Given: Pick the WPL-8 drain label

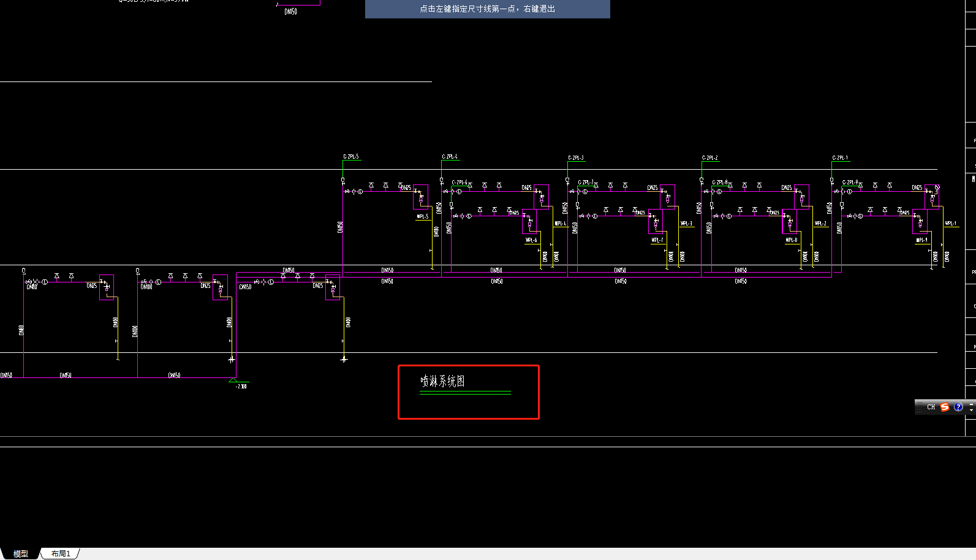Looking at the screenshot, I should pyautogui.click(x=792, y=240).
